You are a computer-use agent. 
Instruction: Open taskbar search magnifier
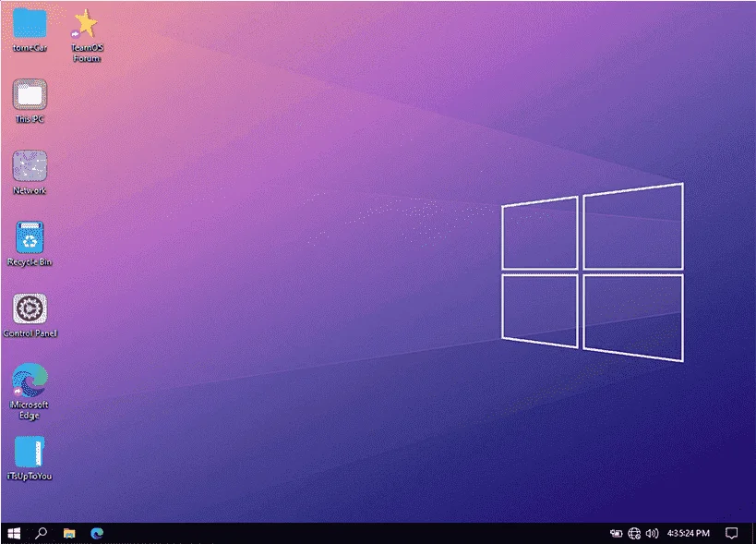[x=41, y=533]
